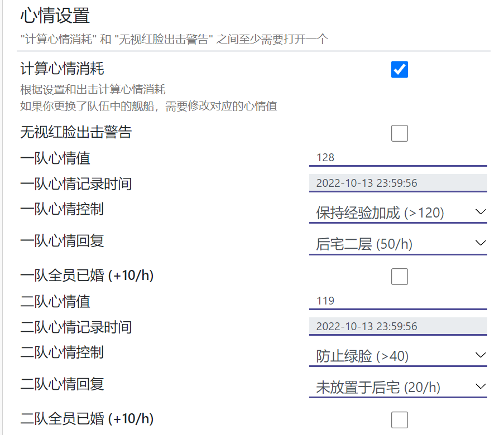Click the 二队心情记录时间 timestamp field

[x=399, y=326]
